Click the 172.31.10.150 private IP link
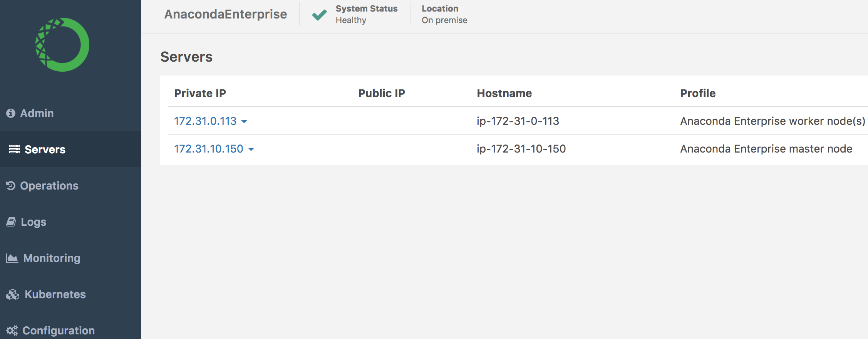Image resolution: width=868 pixels, height=339 pixels. click(x=209, y=149)
